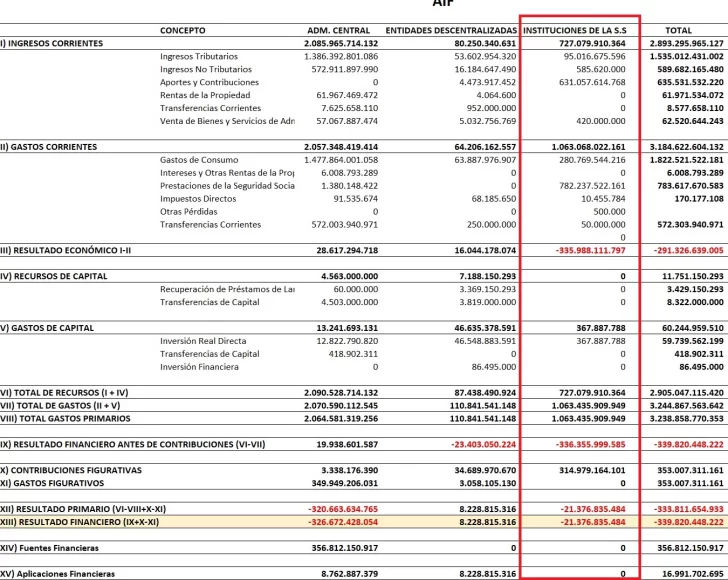Click the X) CONTRIBUCIONES FIGURATIVAS row label
This screenshot has width=728, height=580.
tap(71, 469)
